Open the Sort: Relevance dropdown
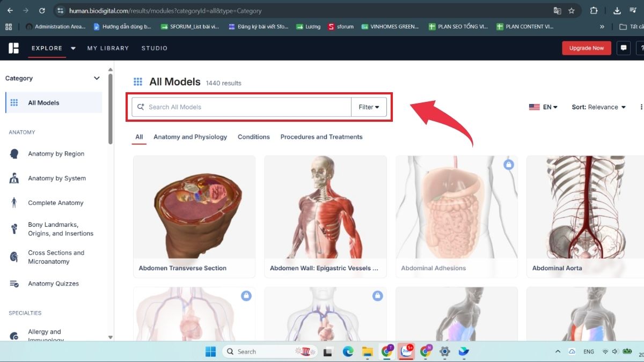This screenshot has width=644, height=362. tap(598, 107)
